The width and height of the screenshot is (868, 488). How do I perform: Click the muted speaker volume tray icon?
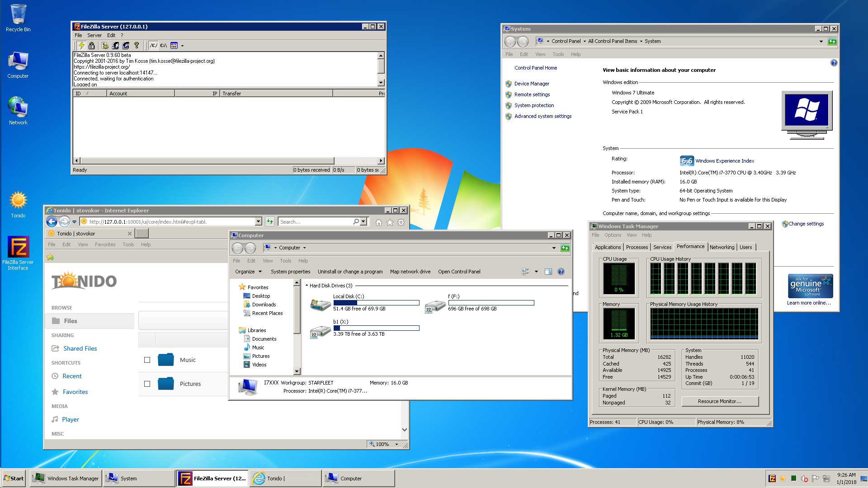804,479
